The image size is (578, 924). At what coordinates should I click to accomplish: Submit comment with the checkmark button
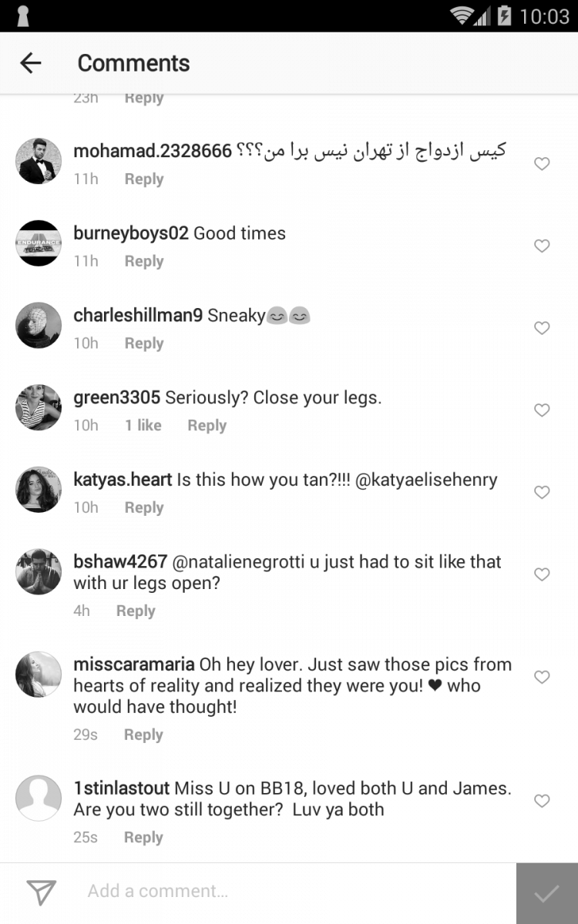tap(546, 893)
